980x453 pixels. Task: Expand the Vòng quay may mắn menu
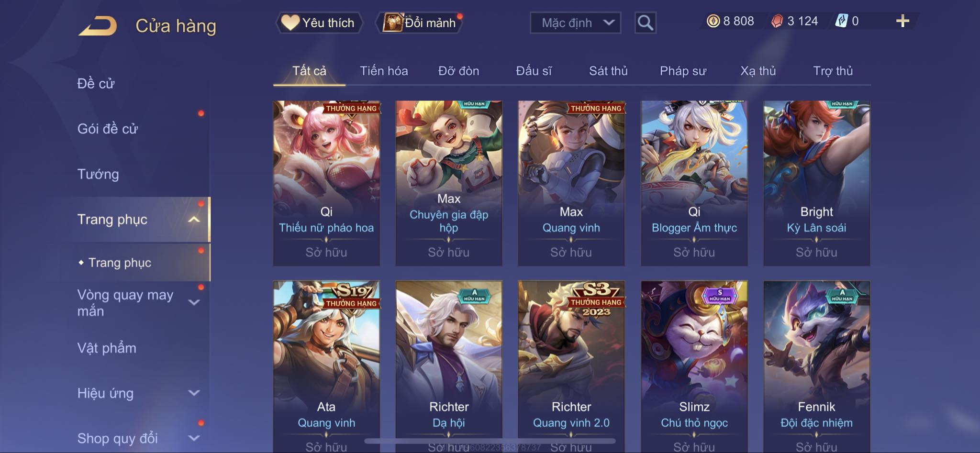tap(194, 302)
